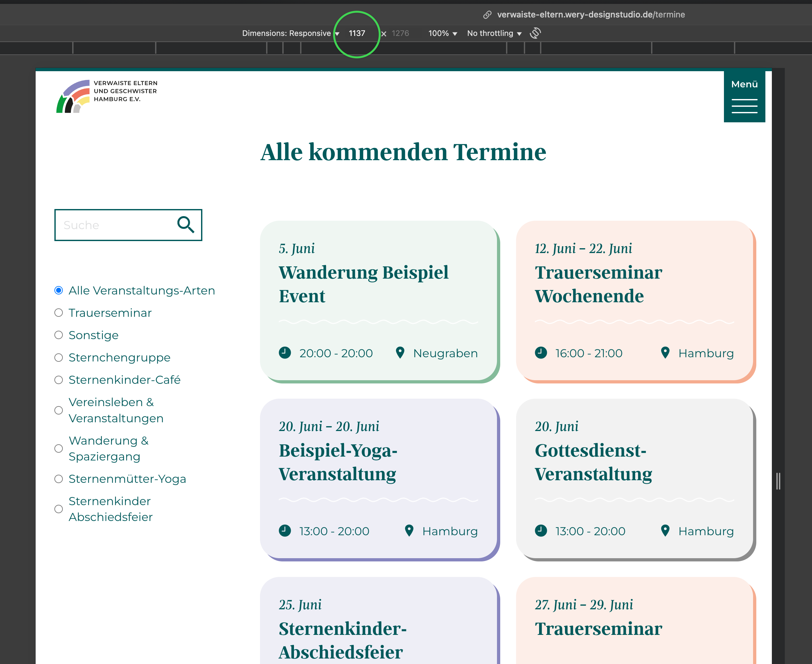Click the location pin in Gottesdienst-Veranstaltung card
Image resolution: width=812 pixels, height=664 pixels.
click(x=665, y=530)
